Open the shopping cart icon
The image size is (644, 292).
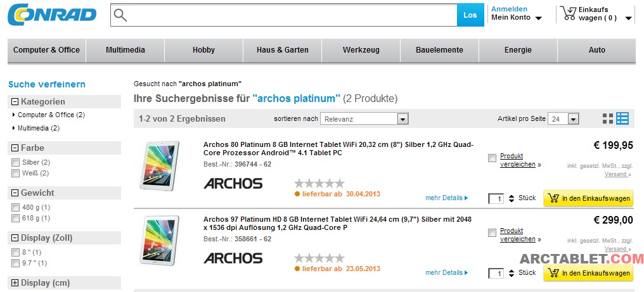tap(569, 14)
